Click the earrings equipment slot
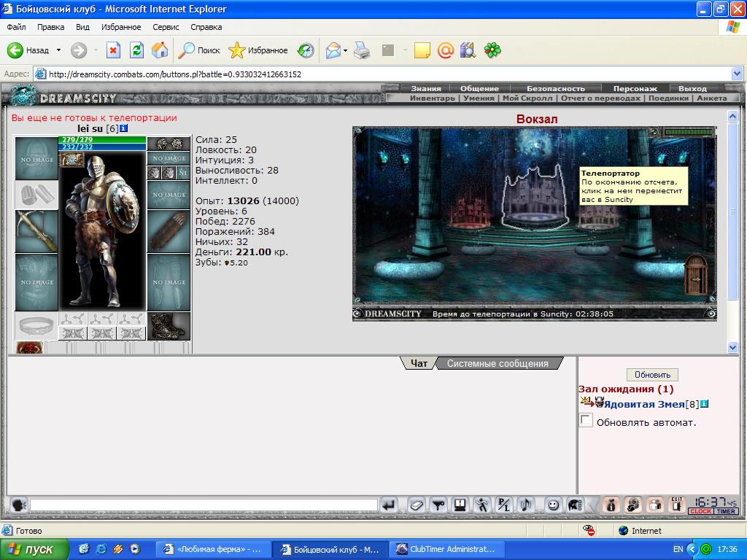 pyautogui.click(x=169, y=144)
